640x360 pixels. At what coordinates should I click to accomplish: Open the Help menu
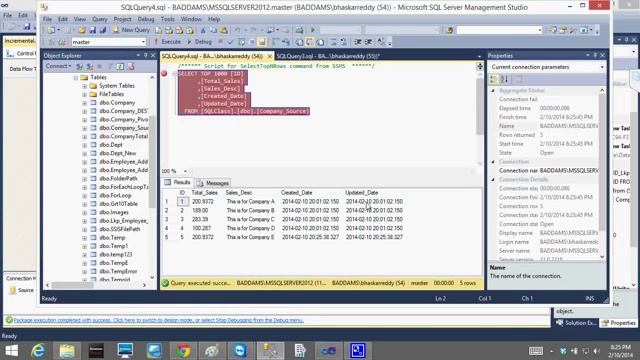214,19
